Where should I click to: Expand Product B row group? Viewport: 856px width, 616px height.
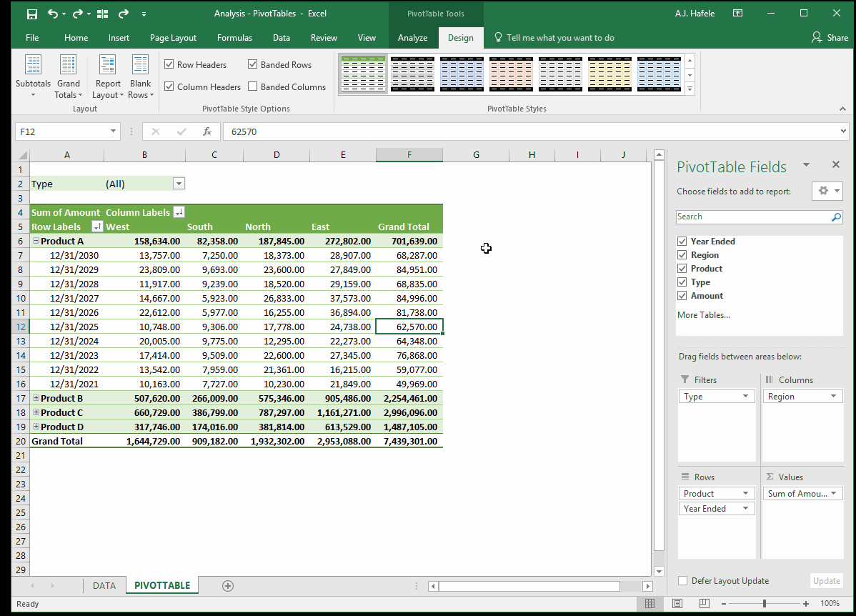[x=36, y=398]
